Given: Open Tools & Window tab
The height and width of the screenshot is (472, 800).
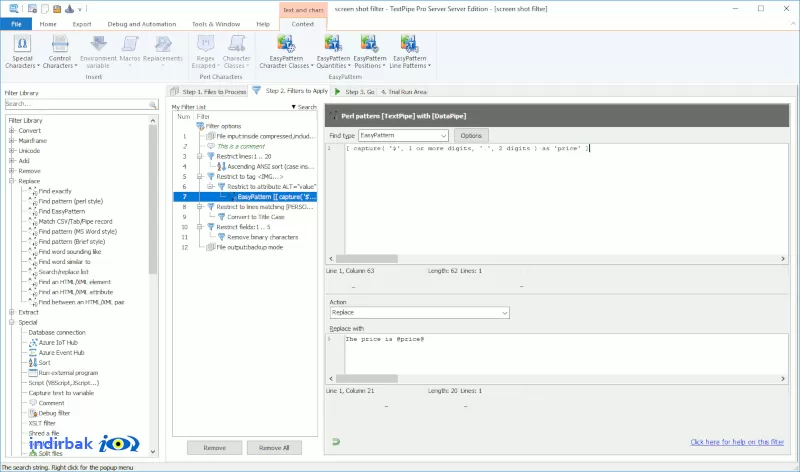Looking at the screenshot, I should [x=216, y=24].
